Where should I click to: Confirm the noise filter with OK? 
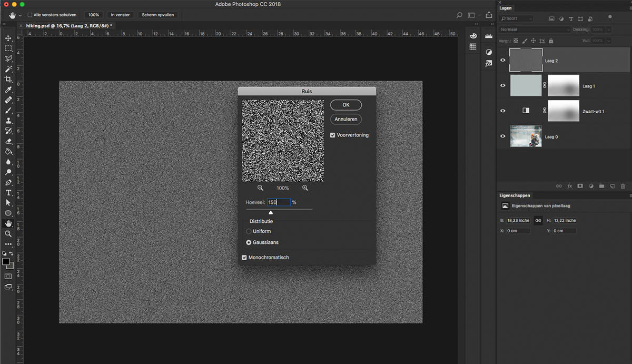click(346, 105)
